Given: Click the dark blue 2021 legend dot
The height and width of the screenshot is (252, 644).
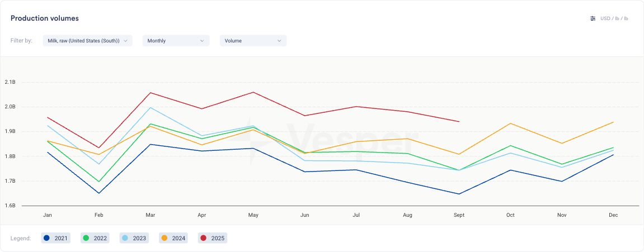Looking at the screenshot, I should coord(47,239).
